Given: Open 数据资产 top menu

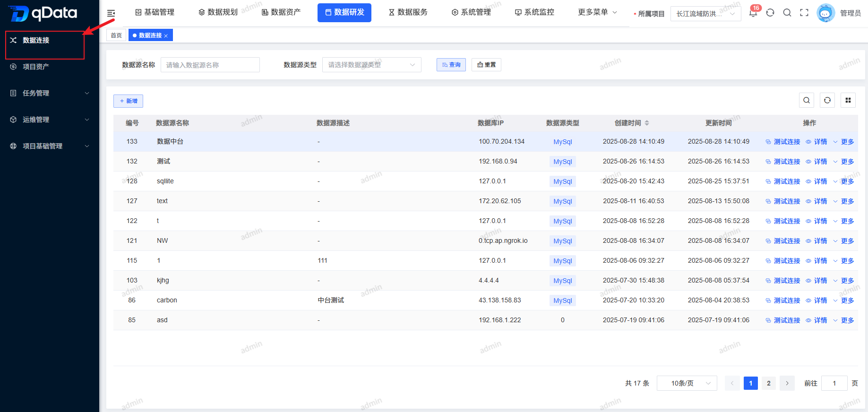Looking at the screenshot, I should tap(281, 12).
